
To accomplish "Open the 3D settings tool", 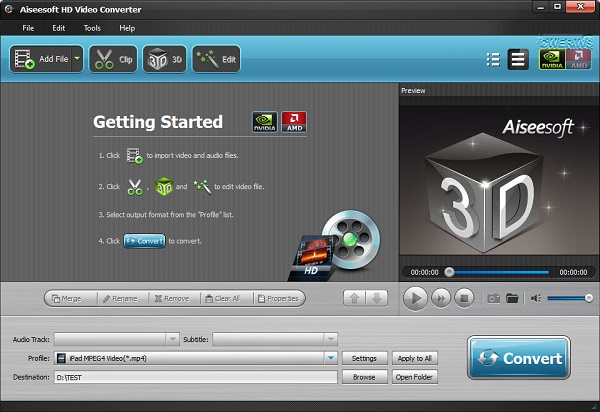I will pos(164,60).
